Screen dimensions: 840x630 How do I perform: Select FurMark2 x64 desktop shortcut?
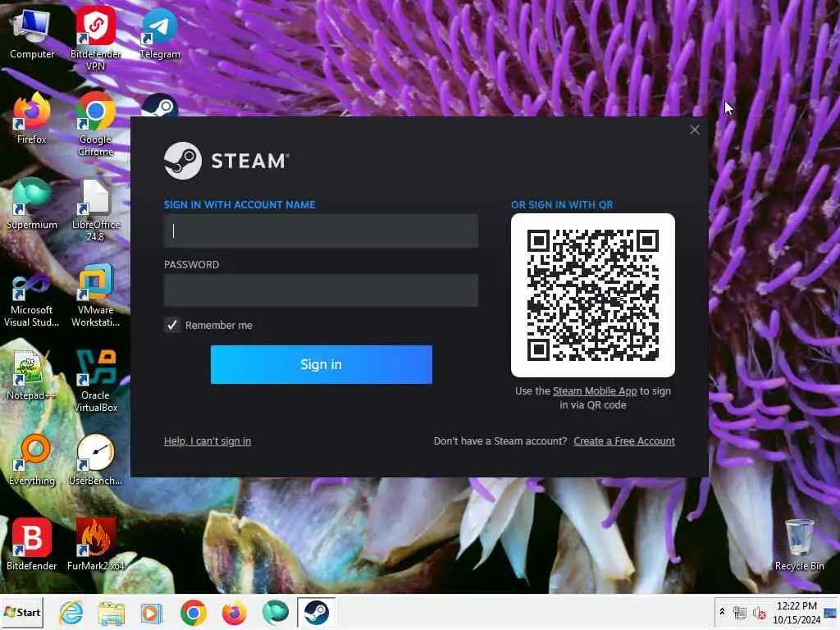[95, 546]
